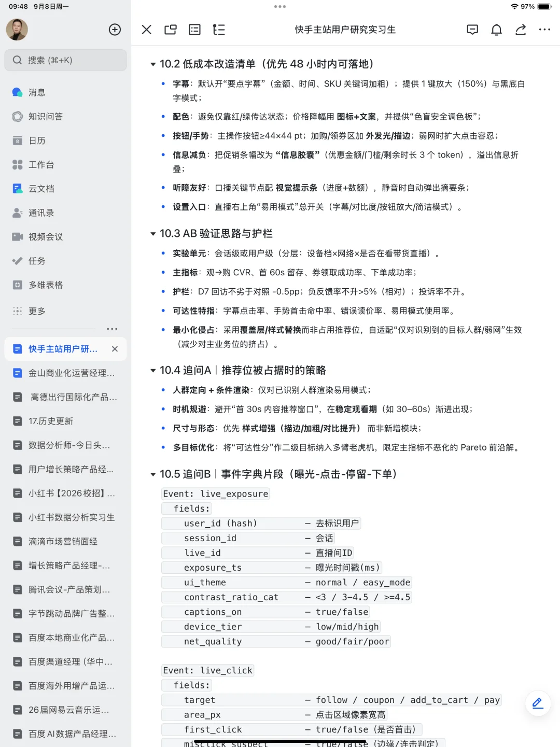Close the 快手主站用户研 pinned tab
The height and width of the screenshot is (747, 560).
pos(115,349)
